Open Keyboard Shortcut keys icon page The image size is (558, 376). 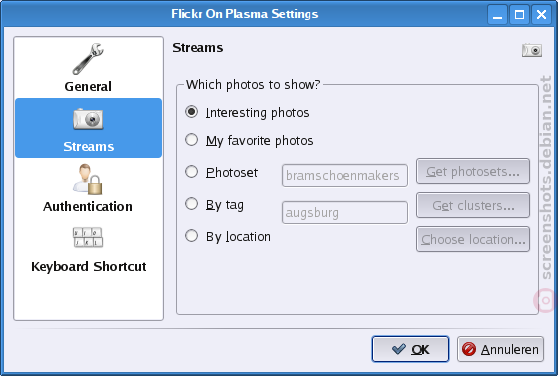point(88,237)
